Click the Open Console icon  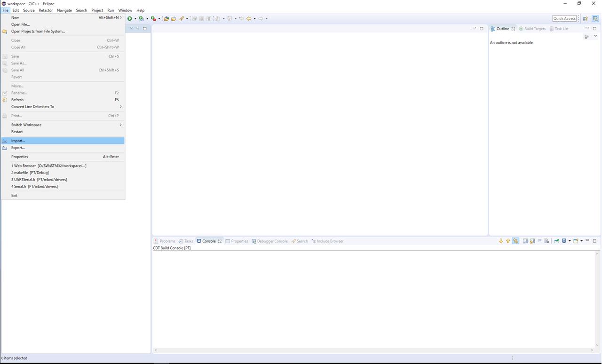(575, 241)
